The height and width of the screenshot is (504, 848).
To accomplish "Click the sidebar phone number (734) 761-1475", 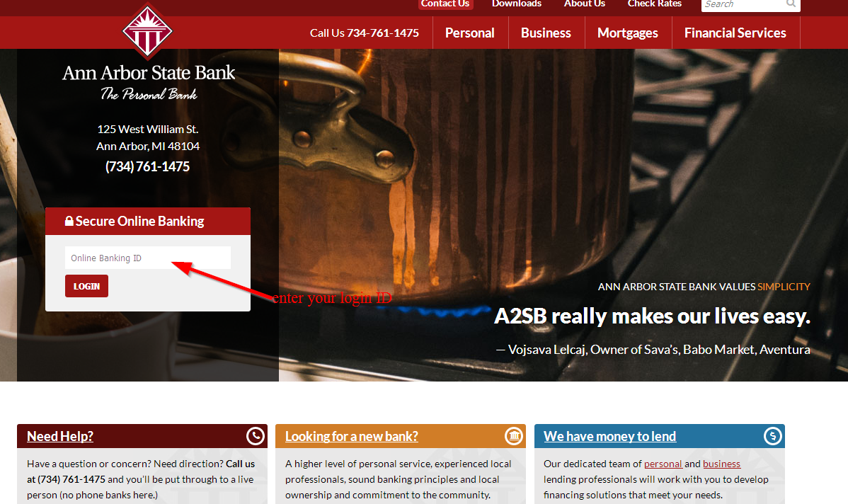I will pyautogui.click(x=148, y=166).
